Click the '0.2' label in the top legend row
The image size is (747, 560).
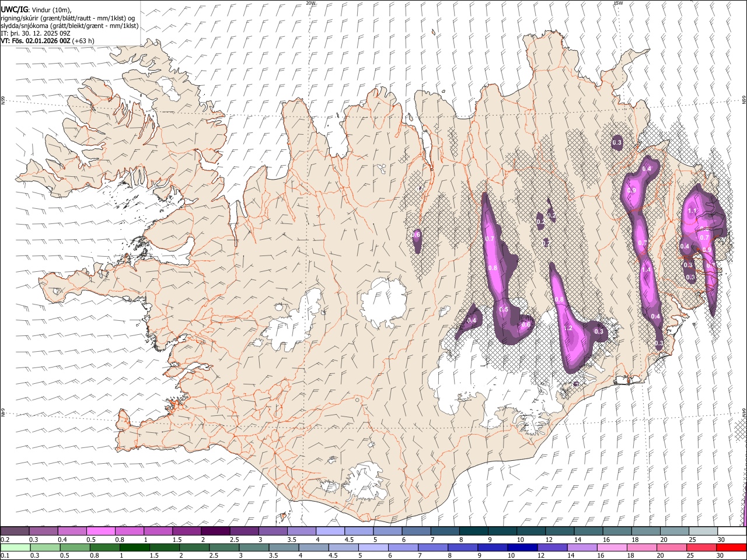tap(6, 540)
